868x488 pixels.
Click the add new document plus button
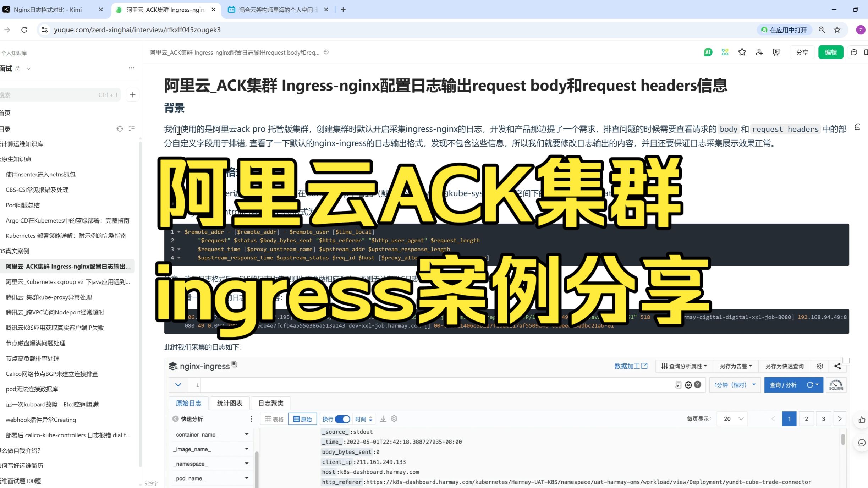pos(132,95)
